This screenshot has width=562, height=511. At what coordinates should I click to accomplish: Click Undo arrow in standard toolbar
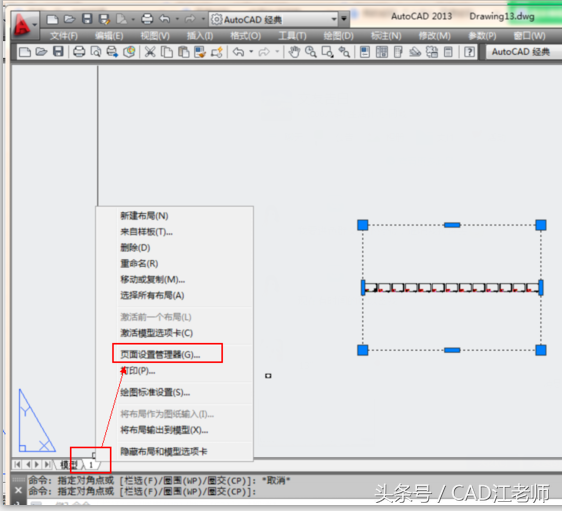(x=238, y=52)
